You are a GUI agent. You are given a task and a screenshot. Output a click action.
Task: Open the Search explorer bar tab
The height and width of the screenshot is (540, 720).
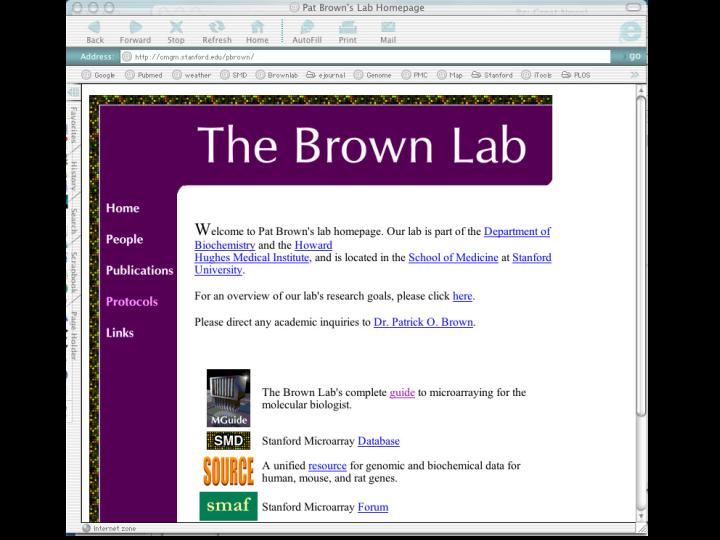(x=73, y=221)
